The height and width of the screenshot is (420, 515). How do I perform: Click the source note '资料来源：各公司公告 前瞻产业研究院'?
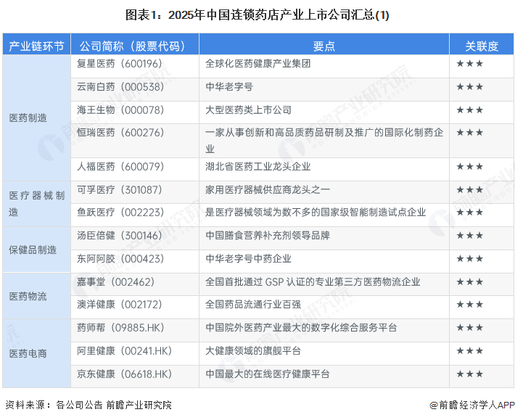click(x=88, y=405)
